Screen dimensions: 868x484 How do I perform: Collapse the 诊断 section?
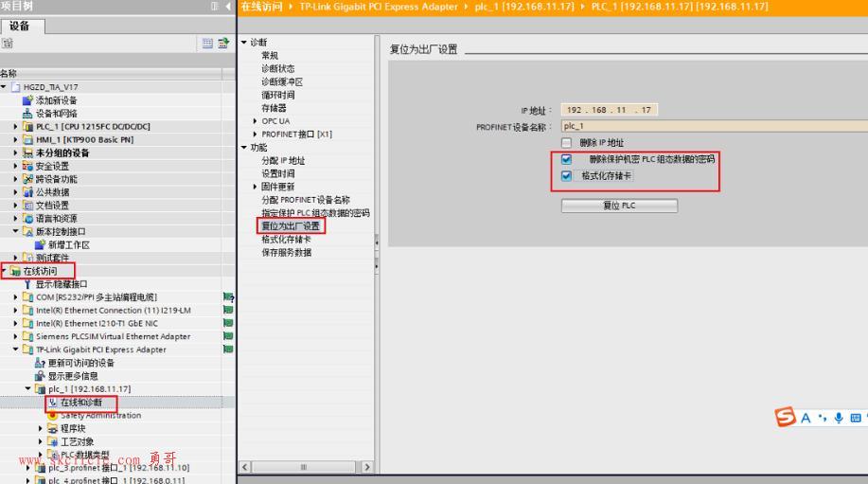(244, 42)
